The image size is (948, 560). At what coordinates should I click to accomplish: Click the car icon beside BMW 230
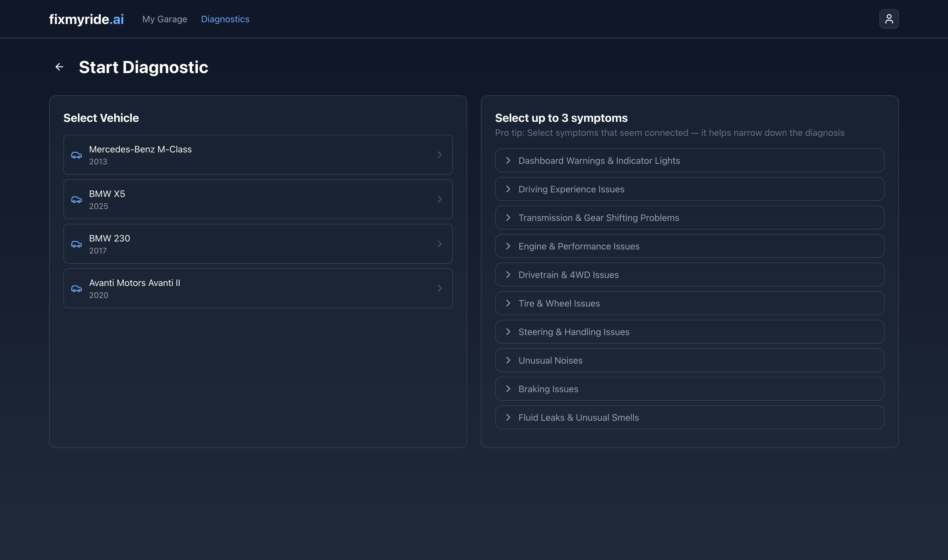(77, 244)
